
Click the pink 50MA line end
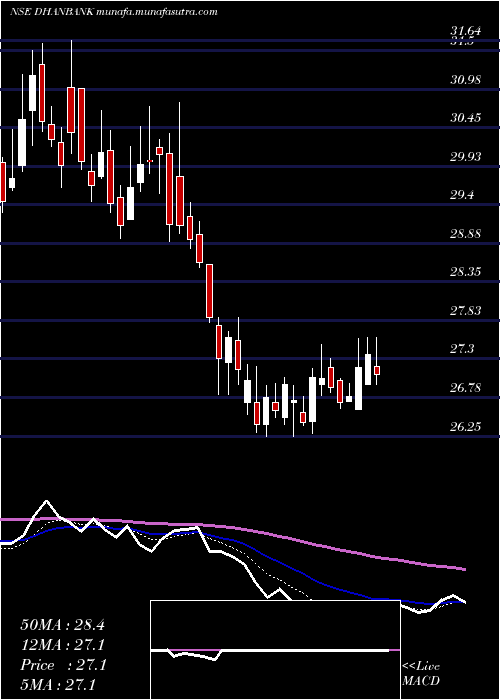(x=463, y=569)
